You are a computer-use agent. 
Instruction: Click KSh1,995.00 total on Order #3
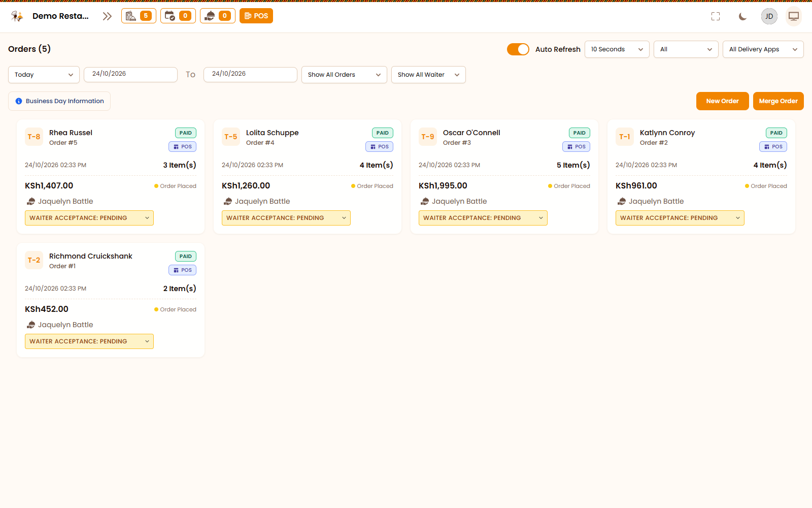pos(443,186)
